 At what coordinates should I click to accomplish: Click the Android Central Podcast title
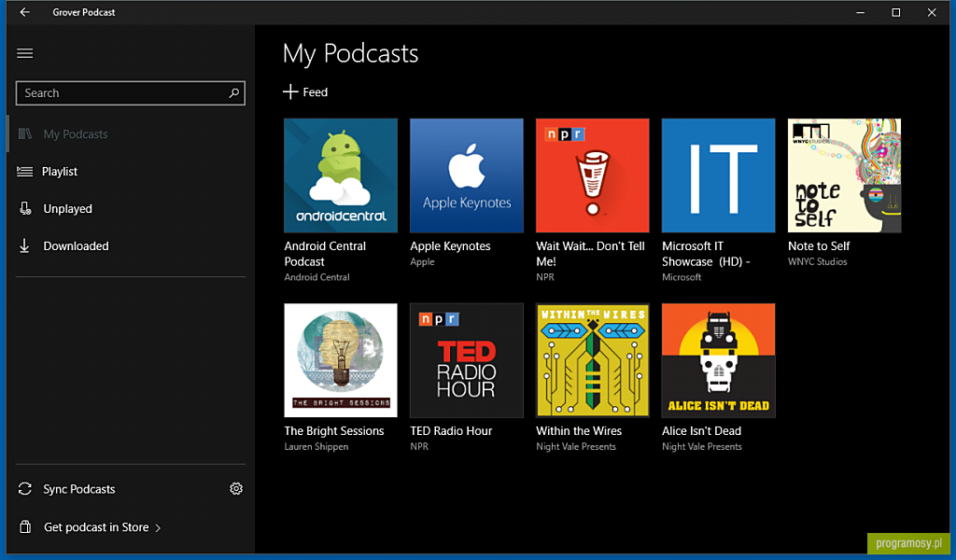pos(325,254)
